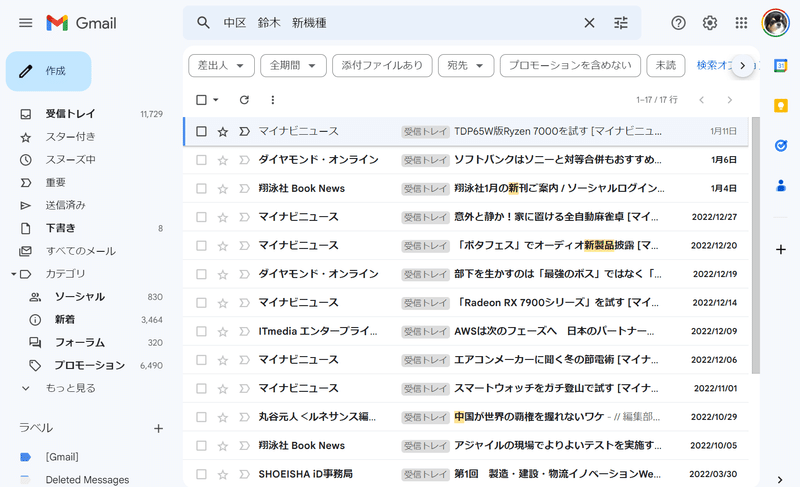Screen dimensions: 800x487
Task: Open the プロモーション category
Action: pos(92,365)
